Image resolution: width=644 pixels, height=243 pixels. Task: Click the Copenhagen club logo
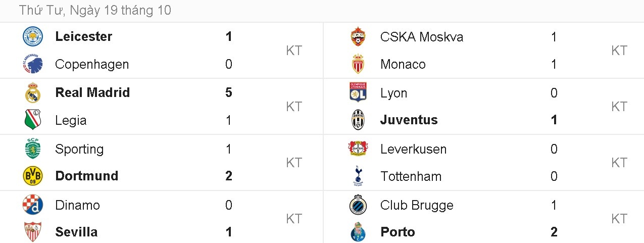(33, 65)
